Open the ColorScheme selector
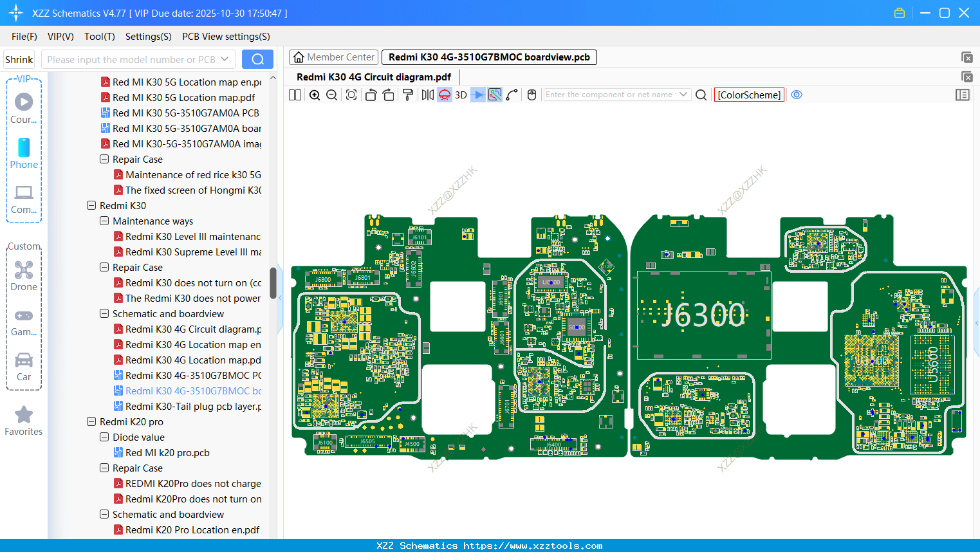 [x=748, y=95]
